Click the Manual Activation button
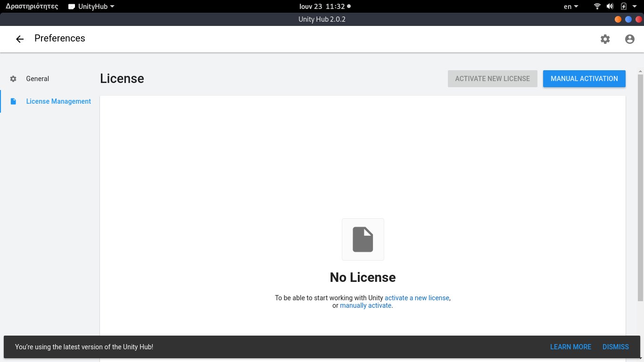 pyautogui.click(x=584, y=79)
